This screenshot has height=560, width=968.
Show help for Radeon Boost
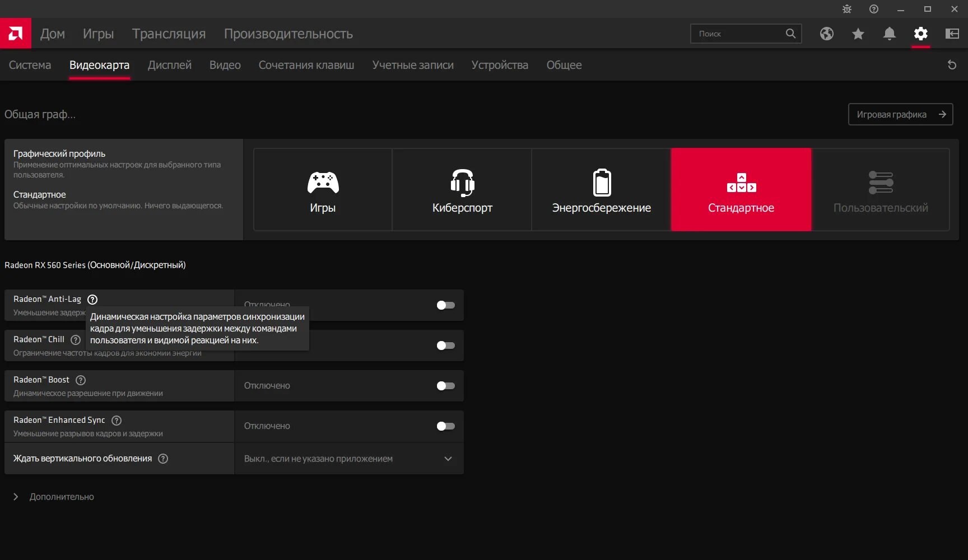coord(81,380)
